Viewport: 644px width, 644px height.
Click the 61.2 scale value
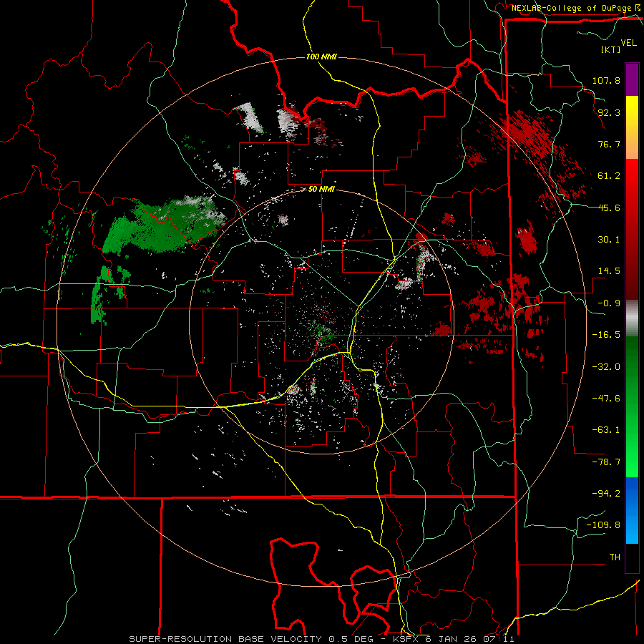(609, 176)
